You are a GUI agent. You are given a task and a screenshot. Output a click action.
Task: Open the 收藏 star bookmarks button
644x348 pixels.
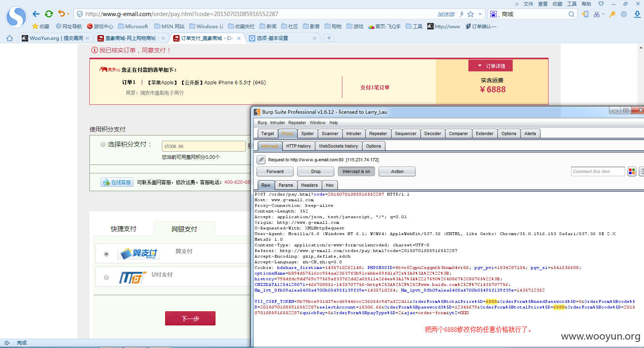tap(41, 26)
